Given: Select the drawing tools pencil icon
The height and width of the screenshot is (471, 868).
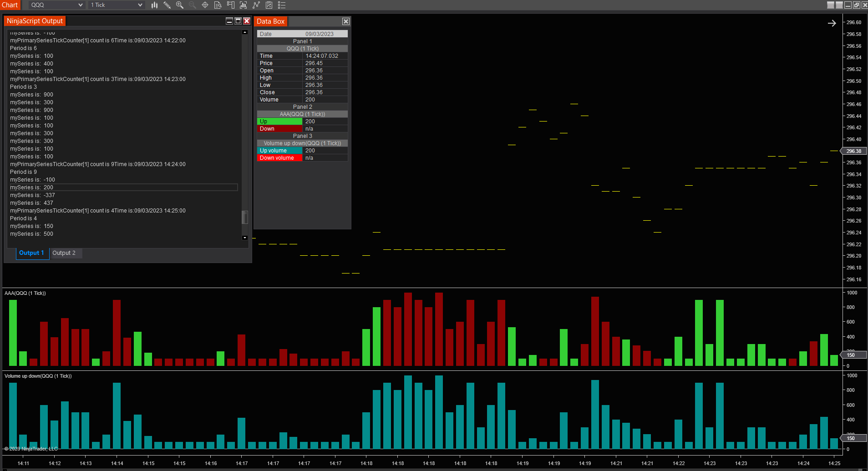Looking at the screenshot, I should tap(167, 5).
